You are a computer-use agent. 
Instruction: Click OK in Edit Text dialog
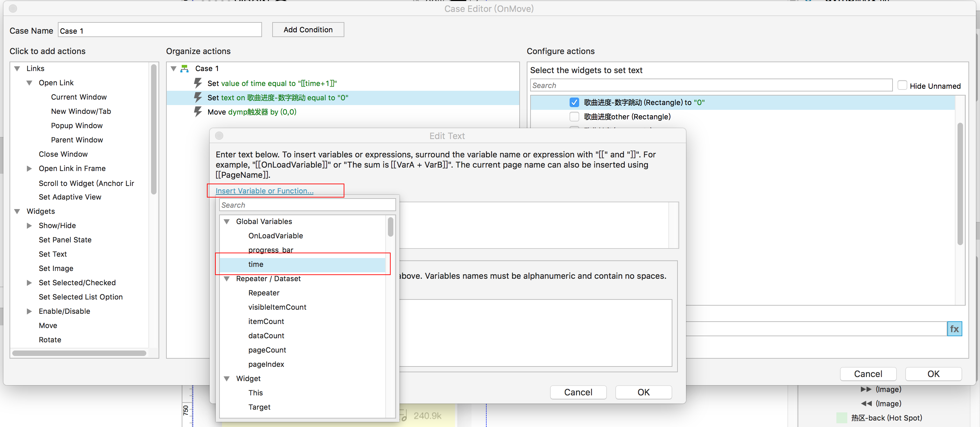(x=643, y=392)
